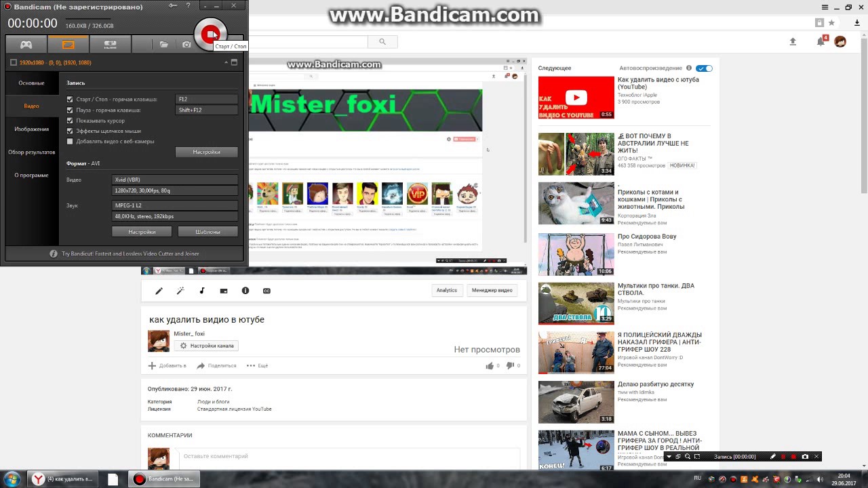Screen dimensions: 868x488
Task: Open the О программе tab
Action: 31,175
